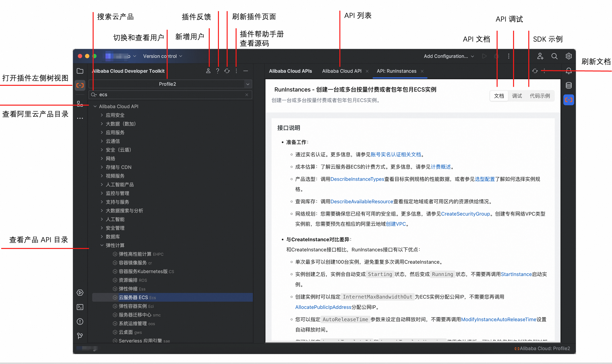Open the Project folder tool window icon

pos(80,71)
